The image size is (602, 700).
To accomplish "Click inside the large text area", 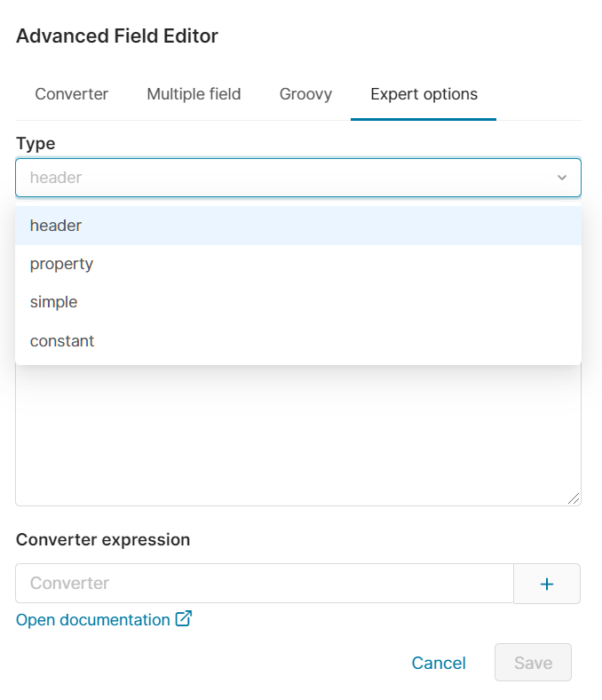I will pyautogui.click(x=297, y=435).
